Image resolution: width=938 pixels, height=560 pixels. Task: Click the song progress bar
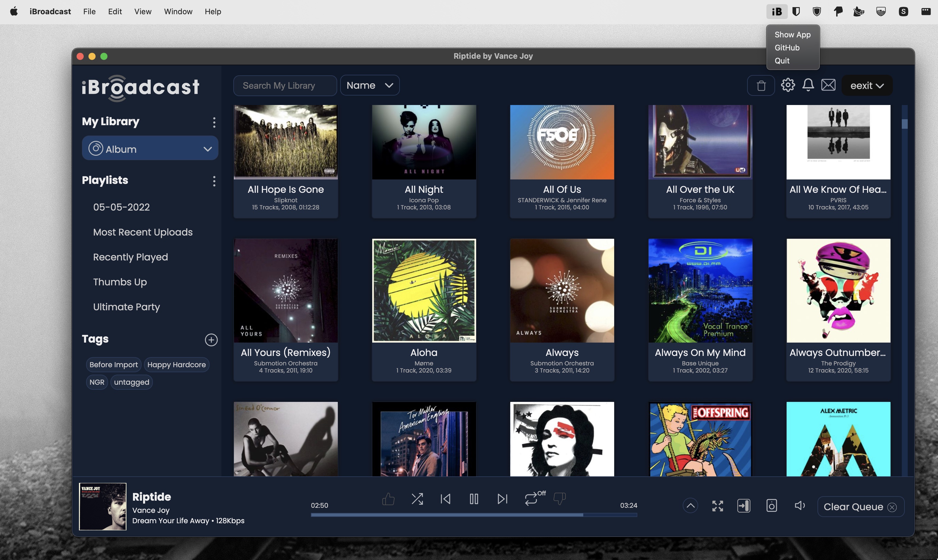click(x=473, y=515)
